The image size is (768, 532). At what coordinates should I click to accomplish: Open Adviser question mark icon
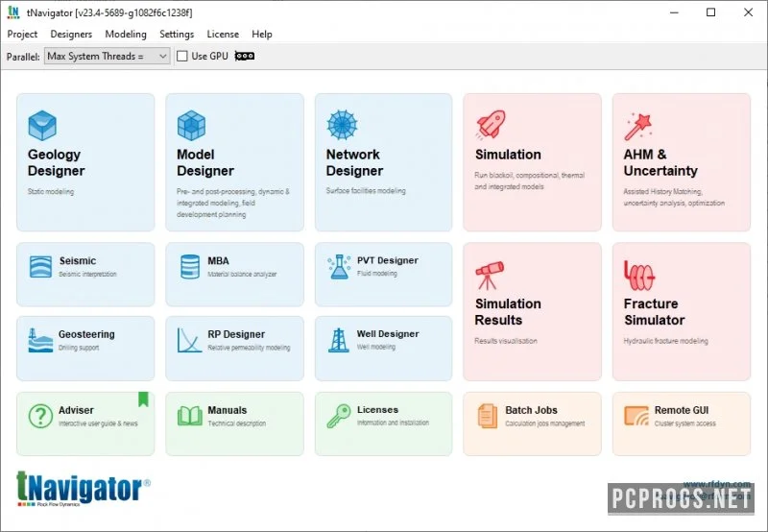pyautogui.click(x=40, y=416)
